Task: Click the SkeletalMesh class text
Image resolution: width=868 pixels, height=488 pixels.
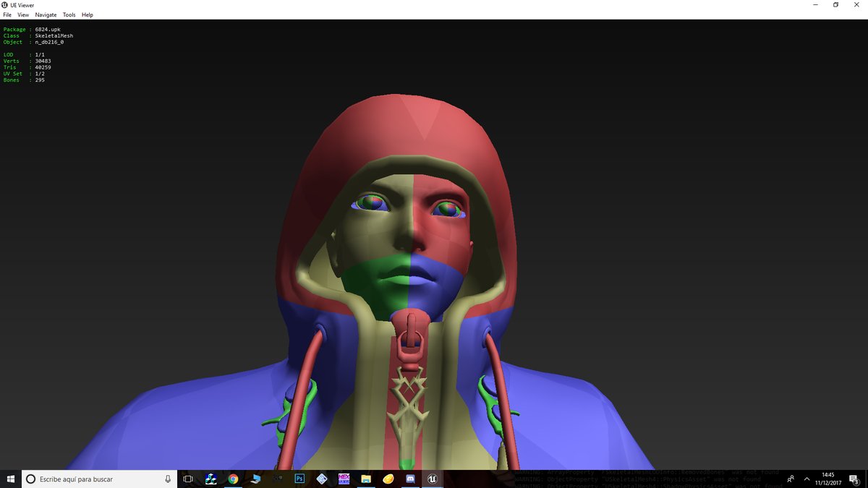Action: click(x=54, y=36)
